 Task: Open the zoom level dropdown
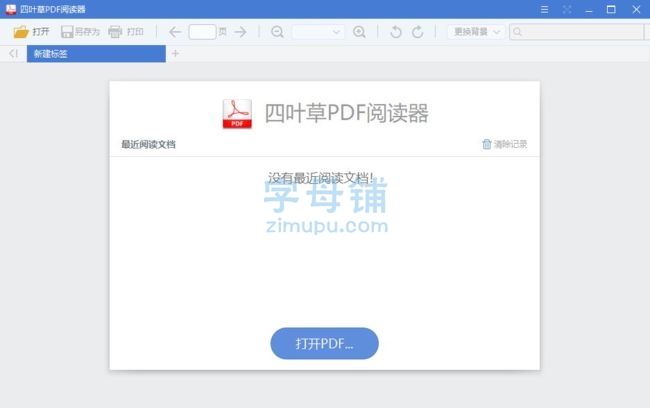click(318, 32)
